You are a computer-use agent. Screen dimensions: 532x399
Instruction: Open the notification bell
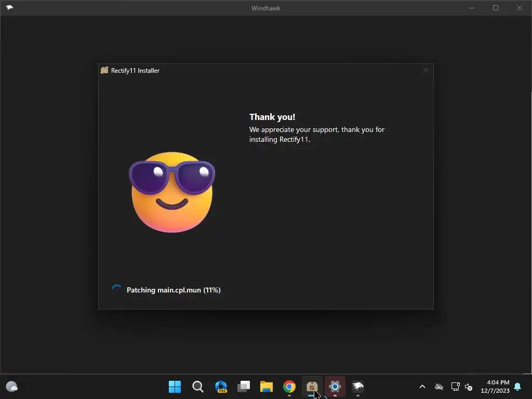point(518,387)
